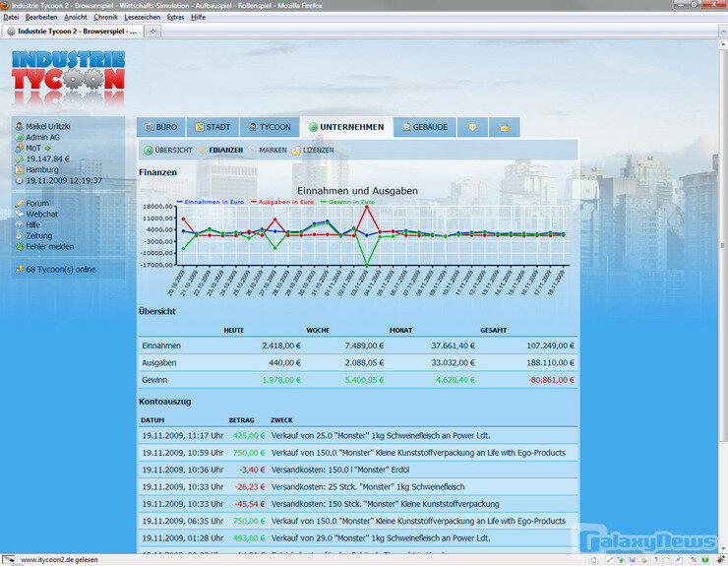Click the tab list dropdown arrow

pos(723,31)
